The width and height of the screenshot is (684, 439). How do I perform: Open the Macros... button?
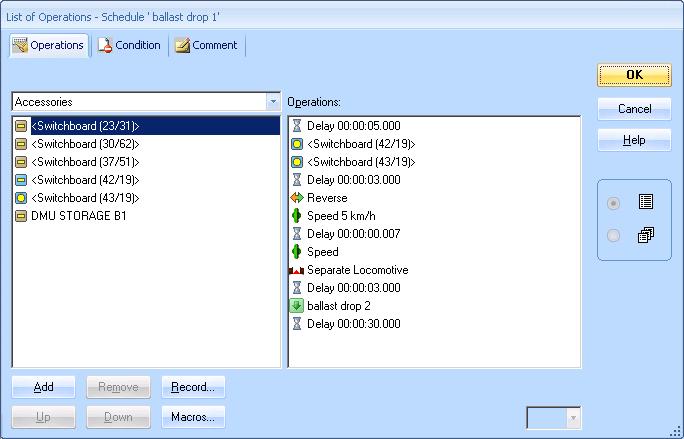(x=193, y=417)
